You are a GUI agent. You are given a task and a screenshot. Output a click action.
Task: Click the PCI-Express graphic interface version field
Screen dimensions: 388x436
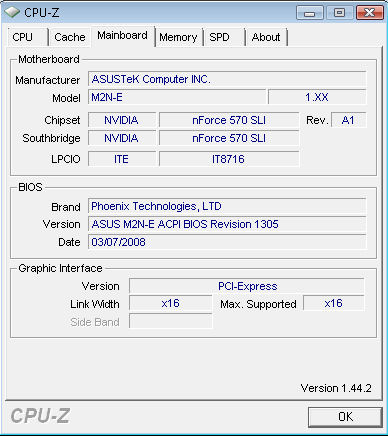click(247, 286)
